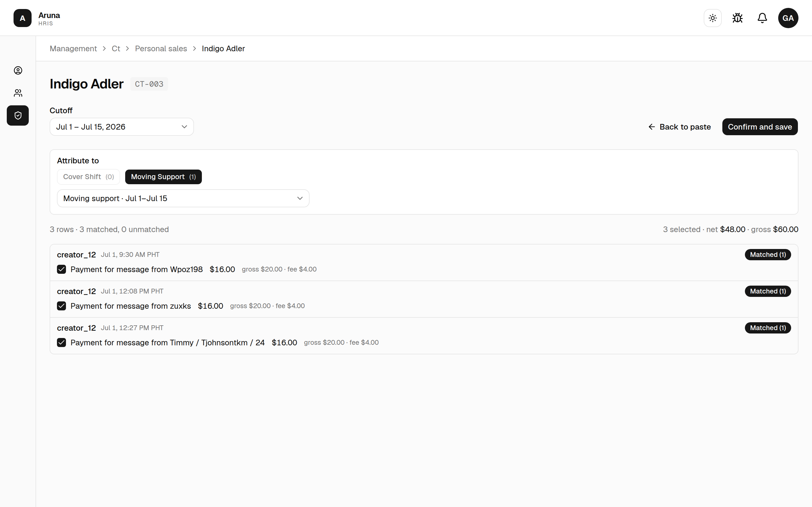The height and width of the screenshot is (507, 812).
Task: Open the GA user avatar menu
Action: 788,18
